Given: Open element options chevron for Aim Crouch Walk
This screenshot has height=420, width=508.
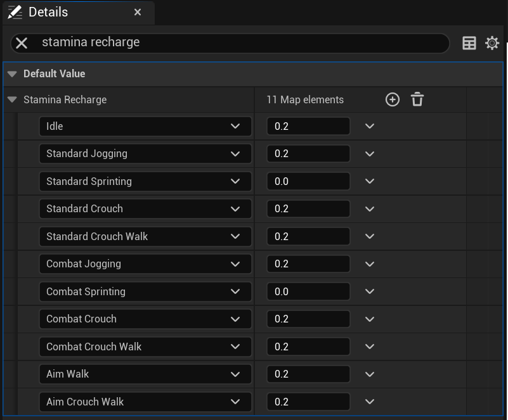Looking at the screenshot, I should (x=370, y=402).
